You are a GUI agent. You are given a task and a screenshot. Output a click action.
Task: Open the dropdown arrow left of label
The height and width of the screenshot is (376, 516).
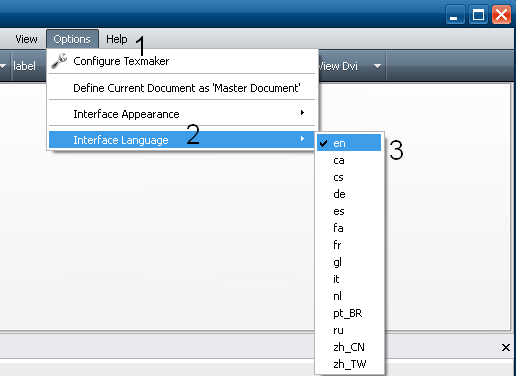point(3,66)
